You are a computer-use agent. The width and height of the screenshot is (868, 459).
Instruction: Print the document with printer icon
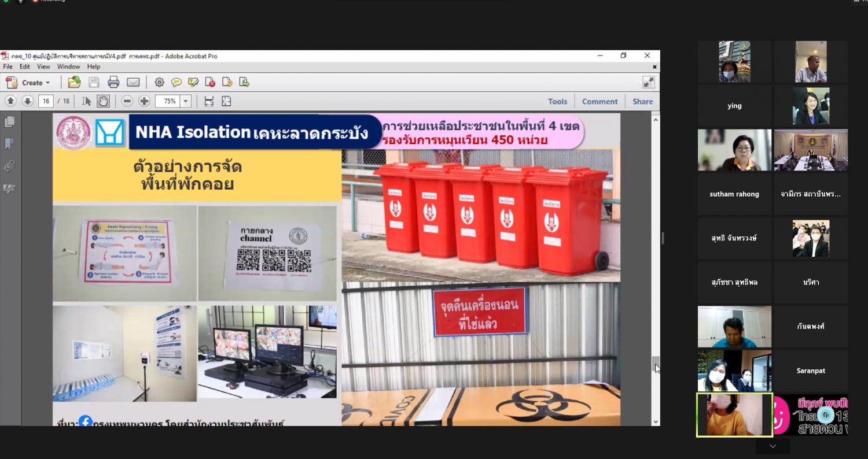coord(113,83)
